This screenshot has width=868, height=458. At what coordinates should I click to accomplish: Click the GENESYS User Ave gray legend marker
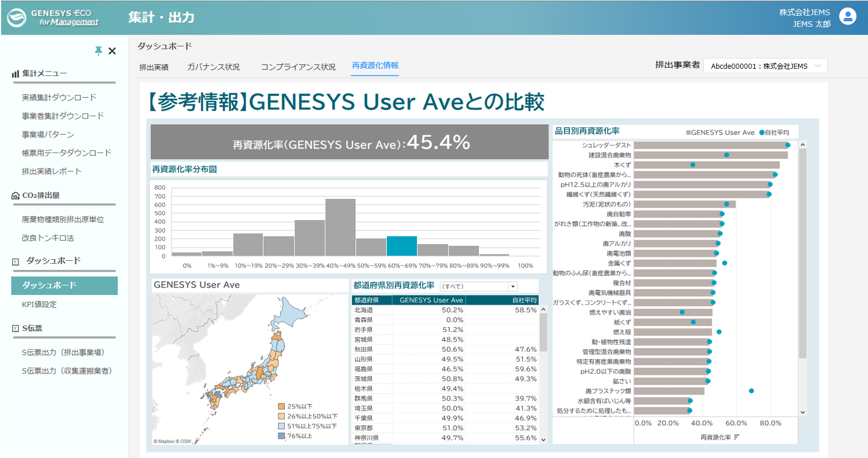[x=688, y=133]
